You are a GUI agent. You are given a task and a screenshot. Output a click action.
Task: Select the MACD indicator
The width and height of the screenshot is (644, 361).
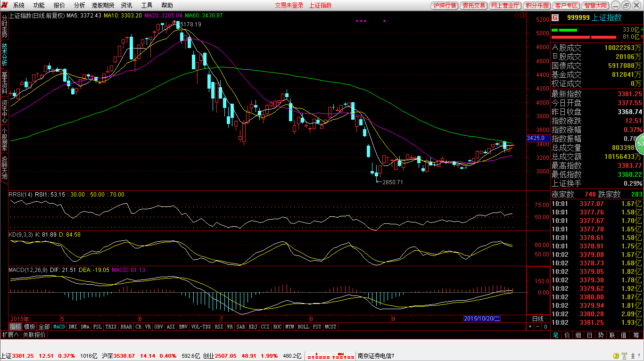59,327
